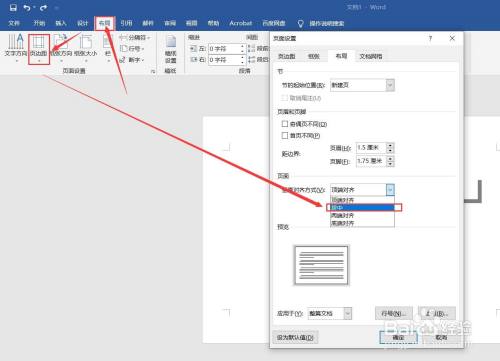Decrease the right indent 右 spinner
500x361 pixels.
[x=243, y=62]
